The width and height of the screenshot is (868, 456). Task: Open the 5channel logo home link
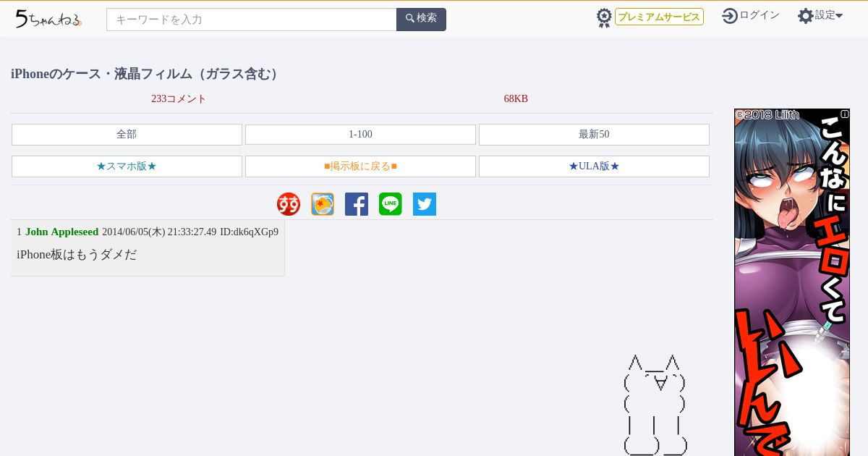(x=48, y=18)
